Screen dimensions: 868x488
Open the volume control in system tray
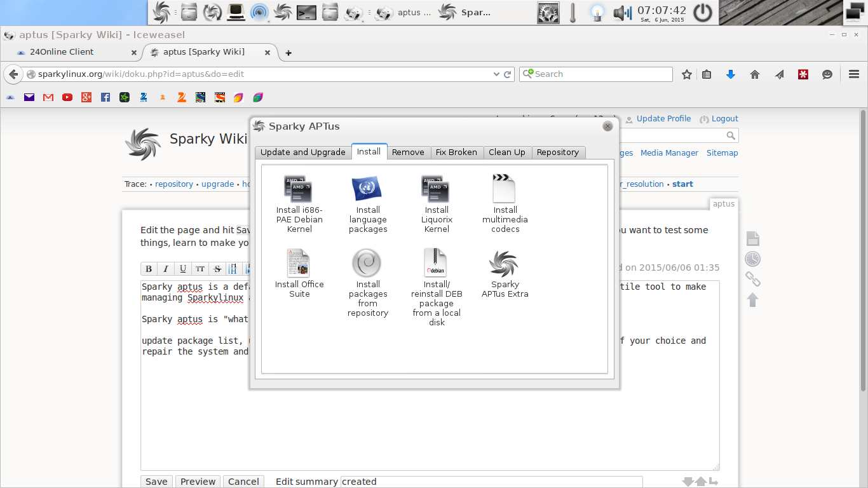[622, 13]
